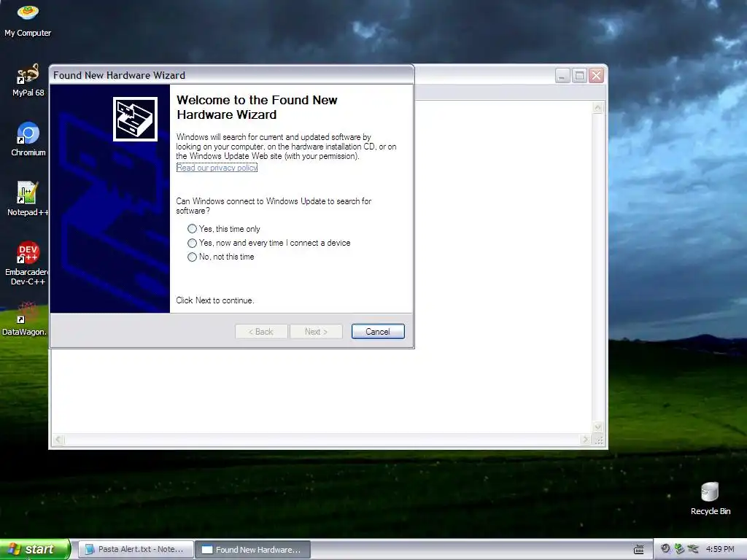The width and height of the screenshot is (747, 560).
Task: Cancel the Found New Hardware Wizard
Action: (x=378, y=332)
